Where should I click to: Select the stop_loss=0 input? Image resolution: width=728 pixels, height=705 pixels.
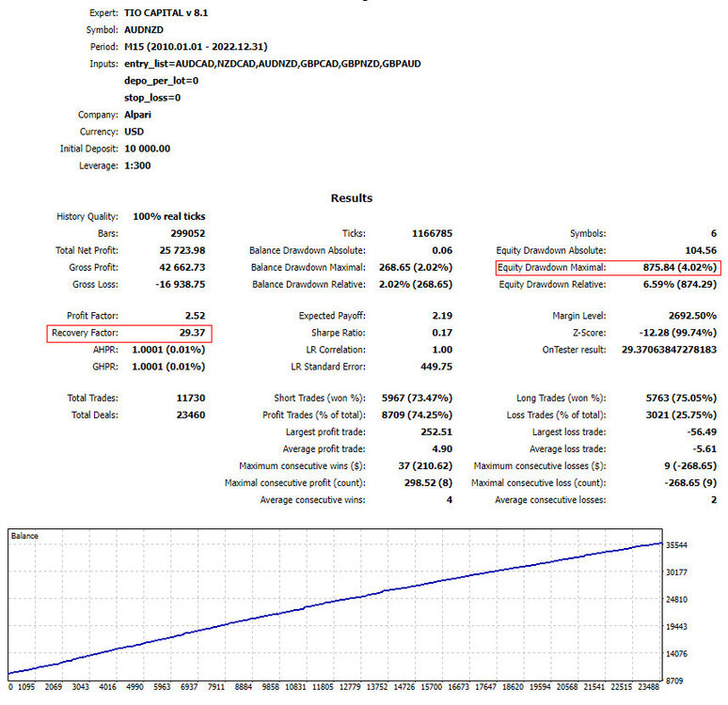(x=152, y=98)
